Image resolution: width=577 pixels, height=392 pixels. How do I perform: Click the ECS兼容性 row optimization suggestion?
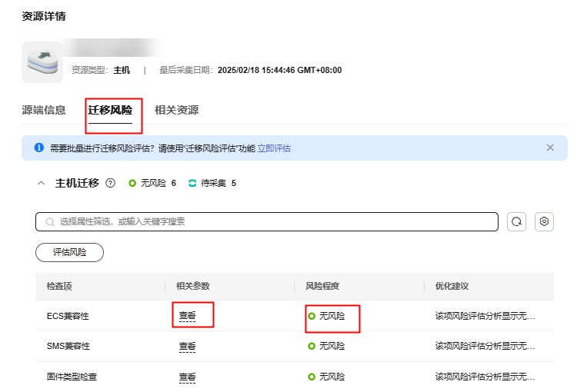click(485, 316)
